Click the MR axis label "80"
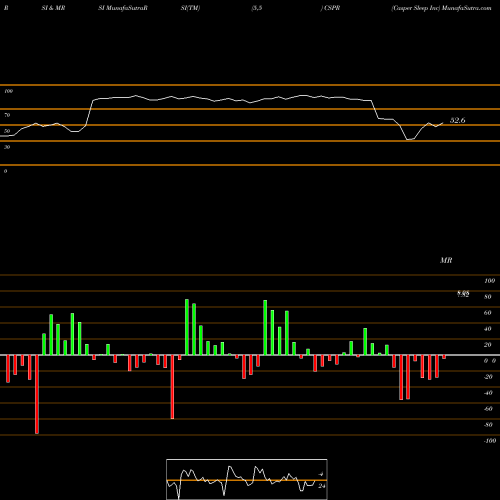The width and height of the screenshot is (500, 500). click(488, 297)
